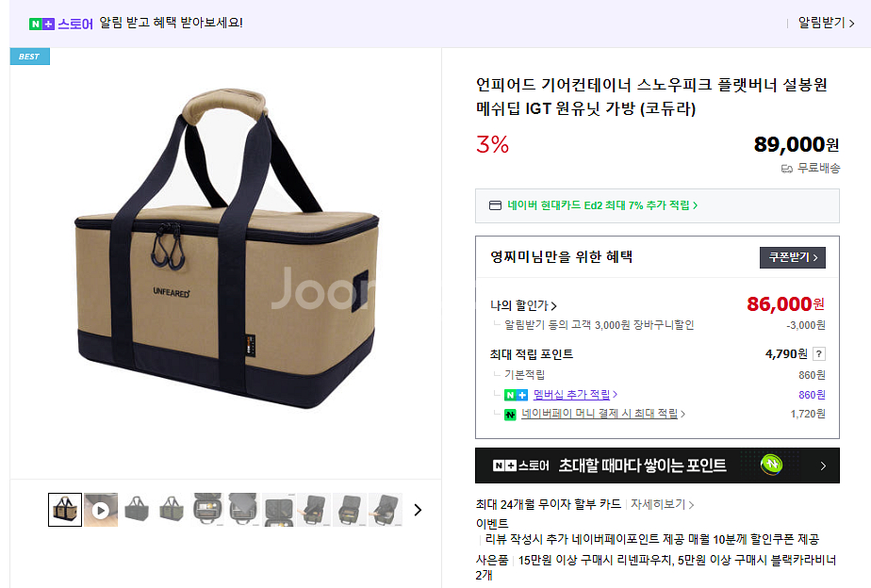Open 멤버십 추가 적립 link

click(575, 394)
